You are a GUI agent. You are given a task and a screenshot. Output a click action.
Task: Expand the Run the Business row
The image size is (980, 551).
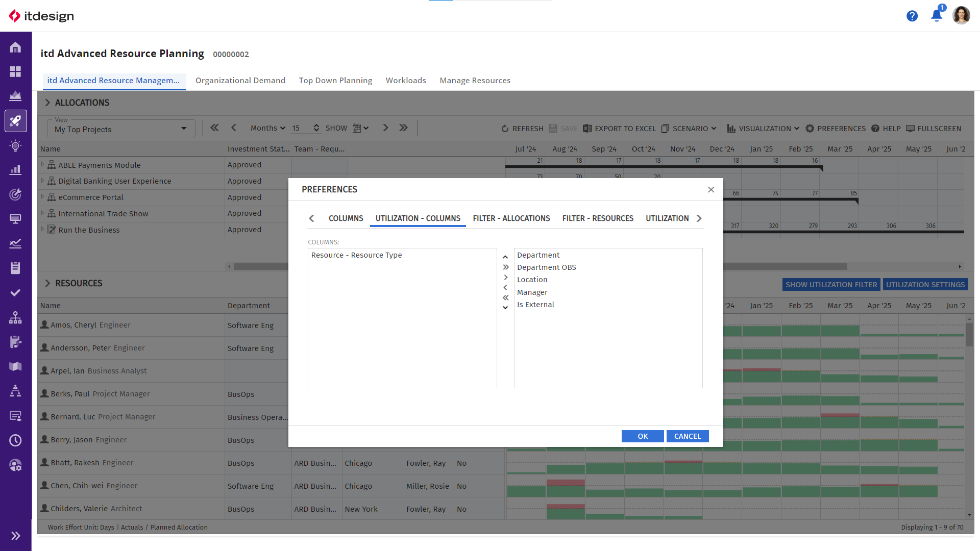pyautogui.click(x=42, y=230)
